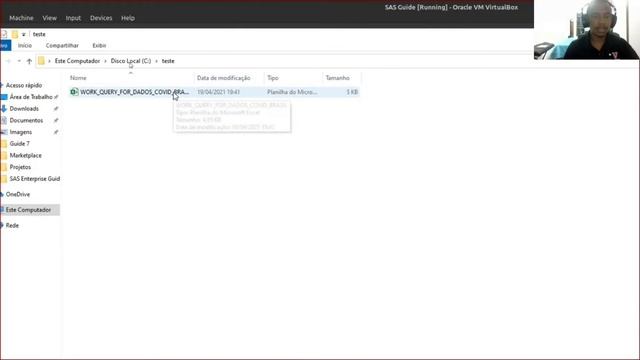Image resolution: width=640 pixels, height=360 pixels.
Task: Click the Imagens icon in sidebar
Action: click(x=4, y=132)
